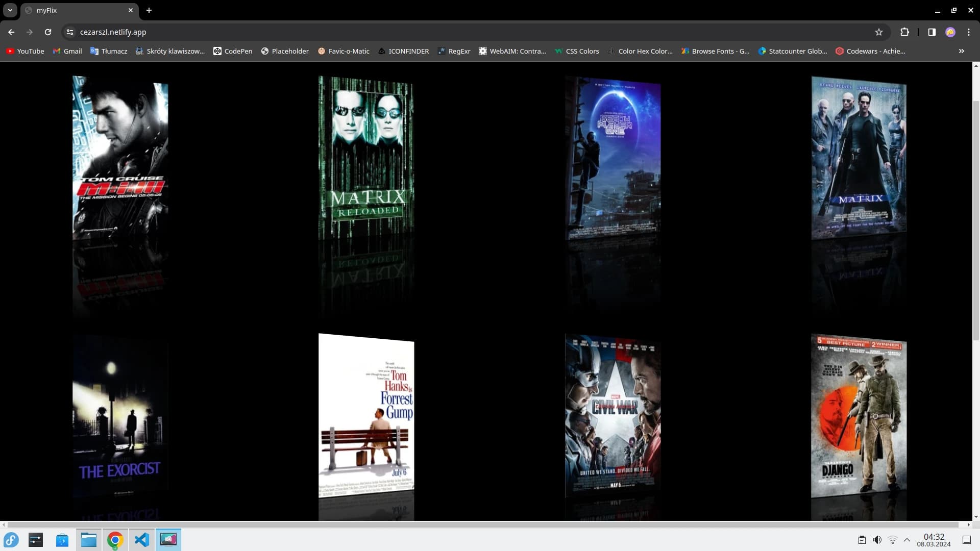Click the Django movie poster
The image size is (980, 551).
click(x=860, y=414)
